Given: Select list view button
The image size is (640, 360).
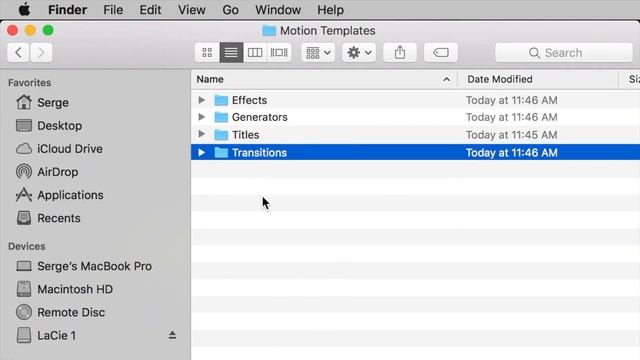Looking at the screenshot, I should [x=231, y=53].
